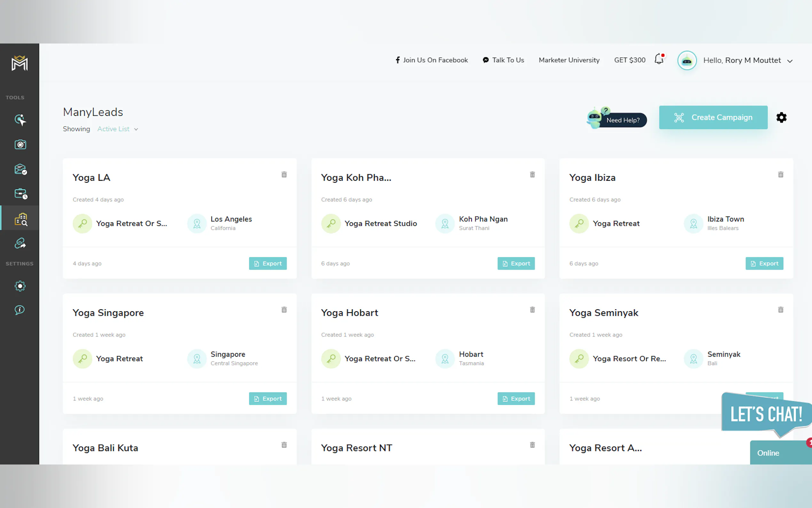Open the Yoga LA campaign title

(x=91, y=178)
